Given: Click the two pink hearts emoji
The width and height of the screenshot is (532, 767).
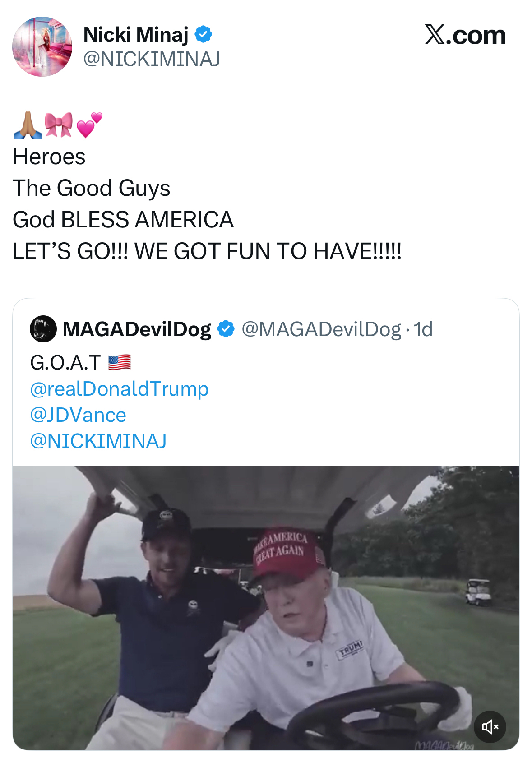Looking at the screenshot, I should 89,125.
